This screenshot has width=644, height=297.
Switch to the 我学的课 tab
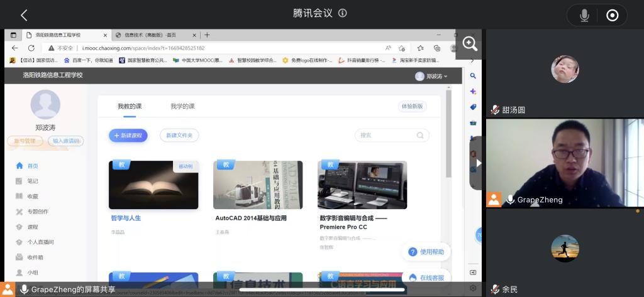(x=182, y=106)
